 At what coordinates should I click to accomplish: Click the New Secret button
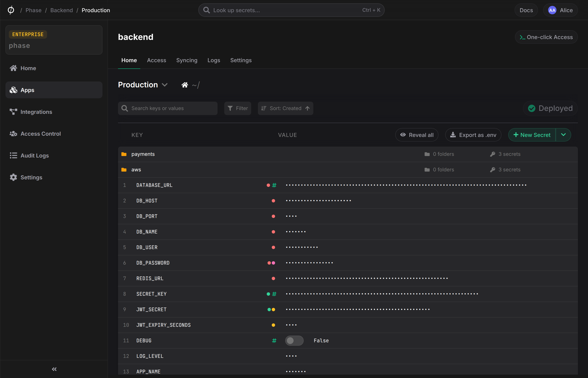coord(532,135)
